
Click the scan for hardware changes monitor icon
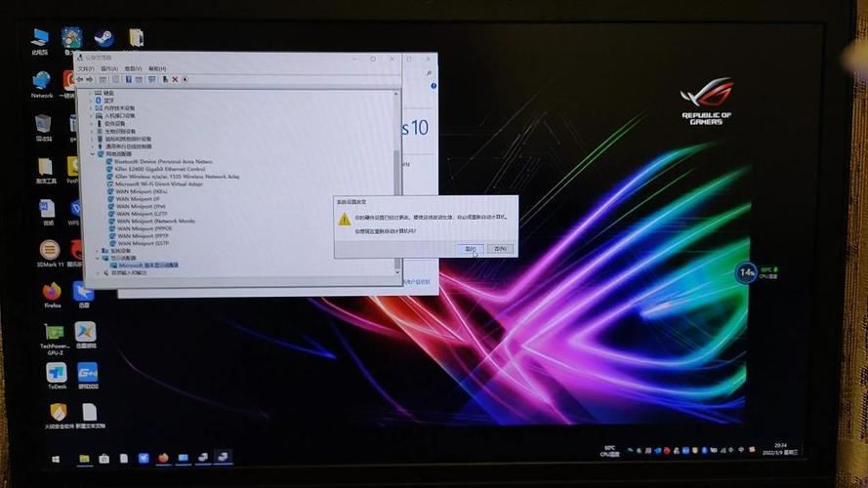click(151, 79)
